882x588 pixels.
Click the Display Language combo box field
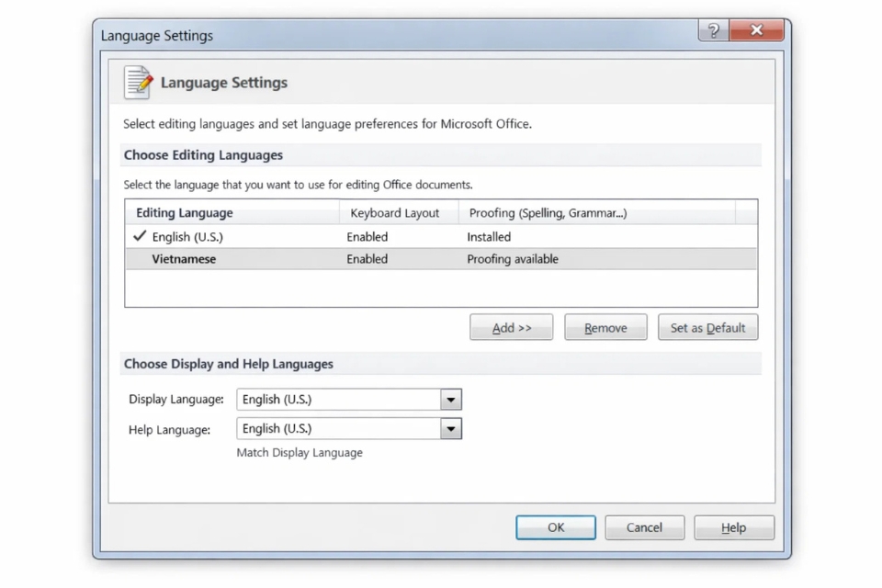click(338, 400)
